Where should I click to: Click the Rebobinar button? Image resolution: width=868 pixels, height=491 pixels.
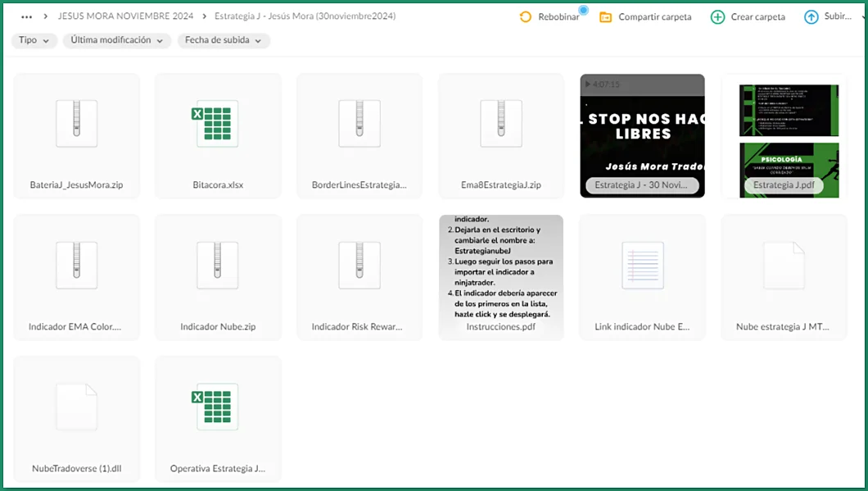click(549, 17)
